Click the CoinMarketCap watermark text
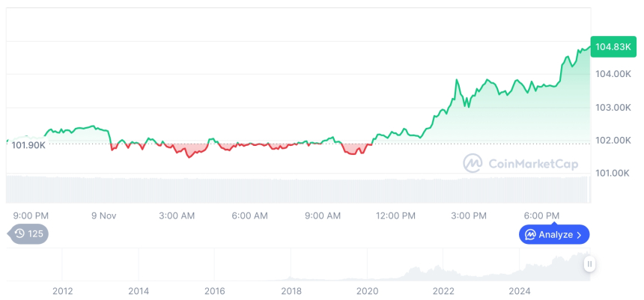Screen dimensions: 644x300 tap(532, 164)
